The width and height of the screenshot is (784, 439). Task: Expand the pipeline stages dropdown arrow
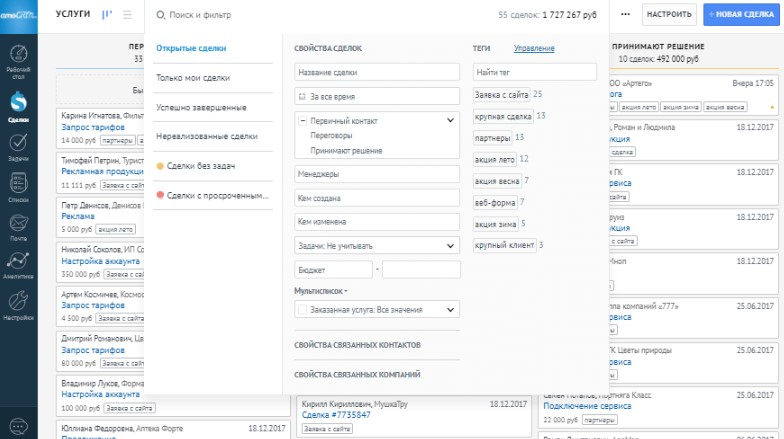(450, 120)
